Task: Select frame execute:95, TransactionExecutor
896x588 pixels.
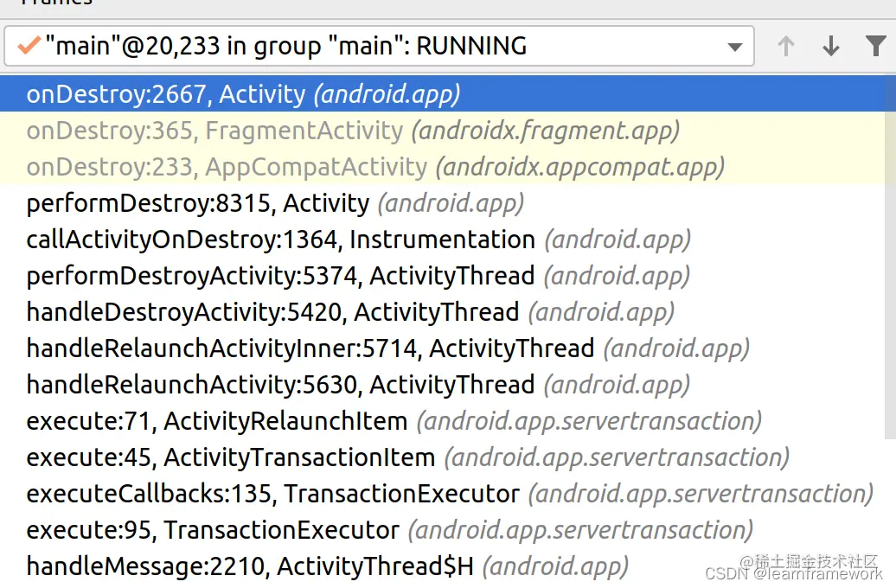Action: pyautogui.click(x=442, y=529)
